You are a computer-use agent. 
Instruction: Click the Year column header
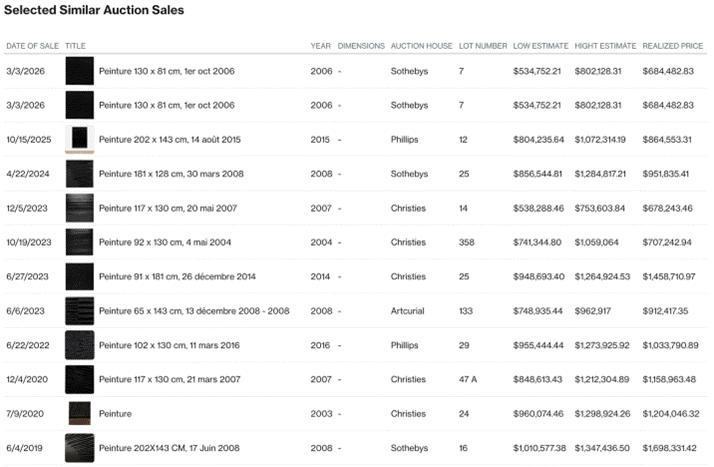[x=320, y=46]
